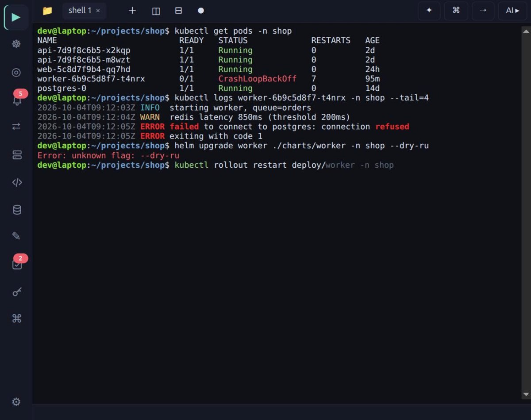Click the INFO log level text
531x420 pixels.
(x=150, y=108)
